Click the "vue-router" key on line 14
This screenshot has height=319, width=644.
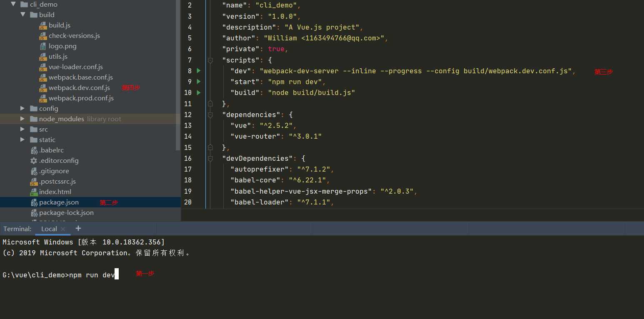coord(255,136)
